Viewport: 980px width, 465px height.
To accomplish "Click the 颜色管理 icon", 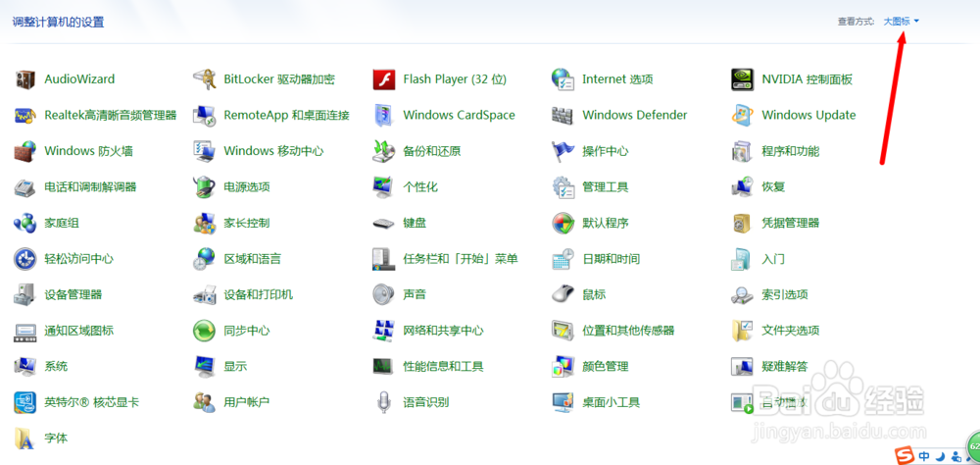I will click(x=563, y=366).
